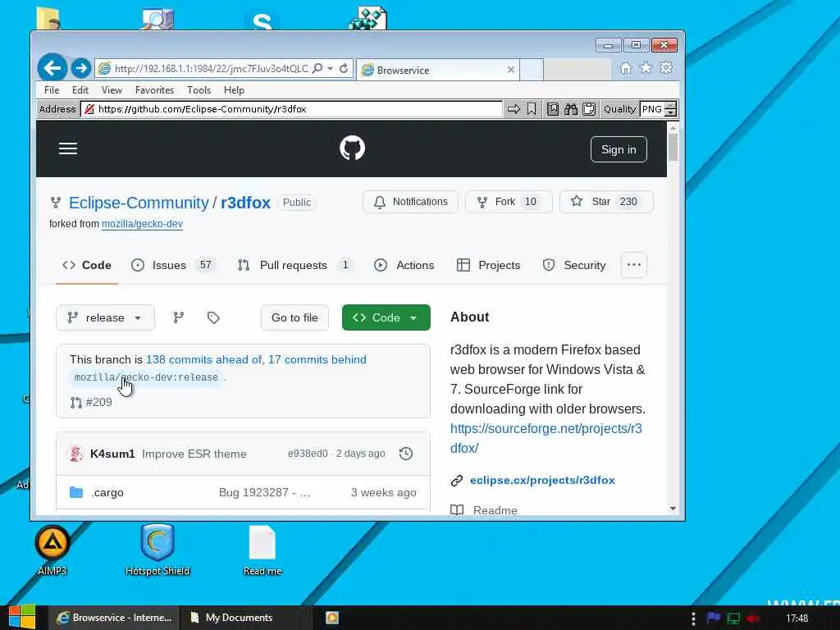Viewport: 840px width, 630px height.
Task: Select the Projects tab
Action: pos(489,265)
